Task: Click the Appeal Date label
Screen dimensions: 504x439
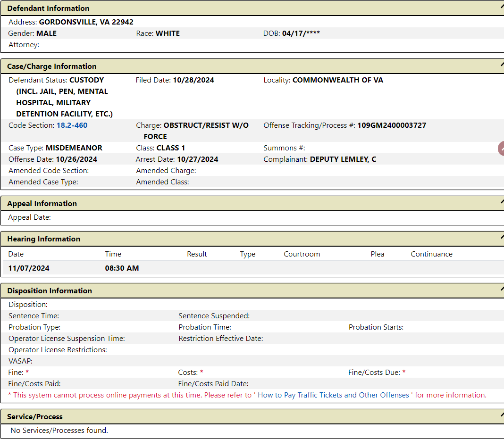Action: click(x=29, y=217)
